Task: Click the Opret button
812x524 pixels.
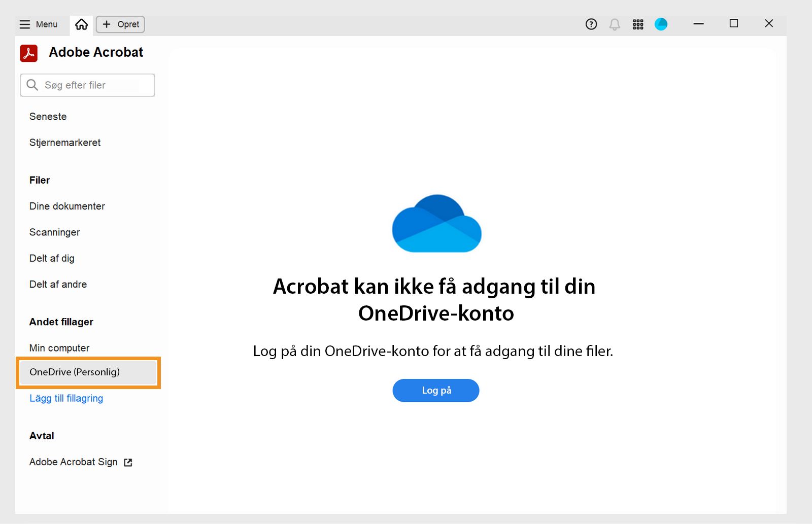Action: [120, 24]
